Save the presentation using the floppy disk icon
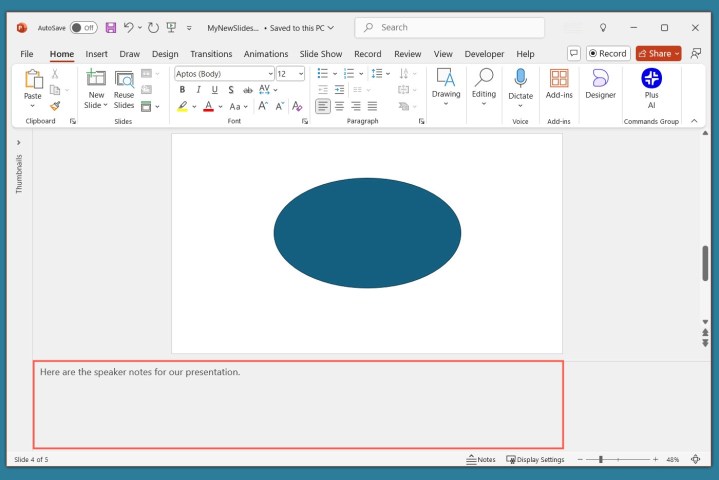 [111, 27]
